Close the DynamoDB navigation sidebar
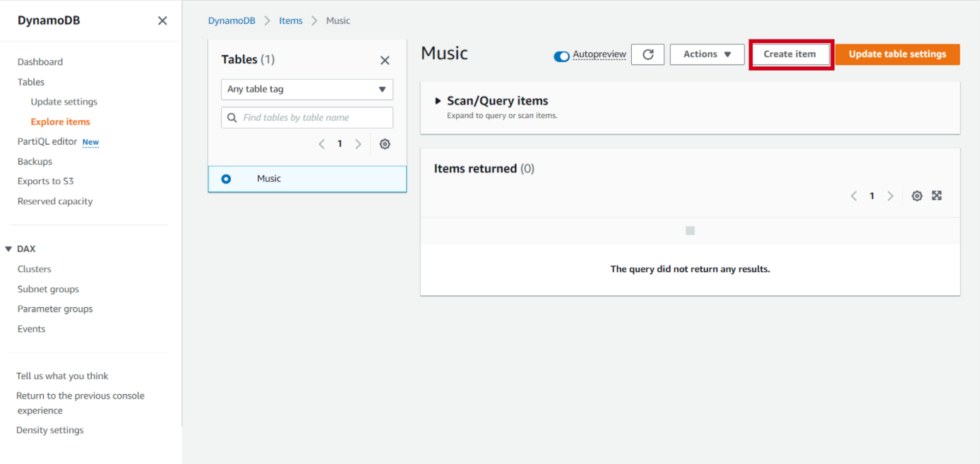 point(162,20)
